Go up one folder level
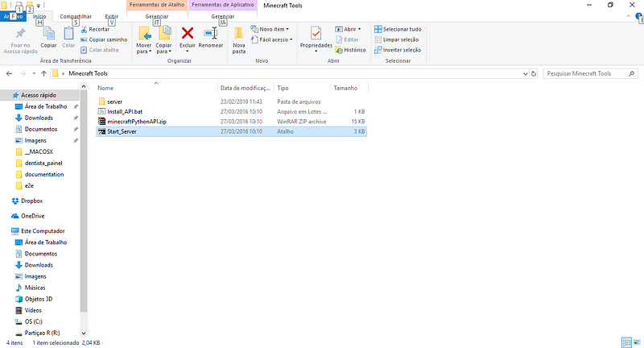 43,73
